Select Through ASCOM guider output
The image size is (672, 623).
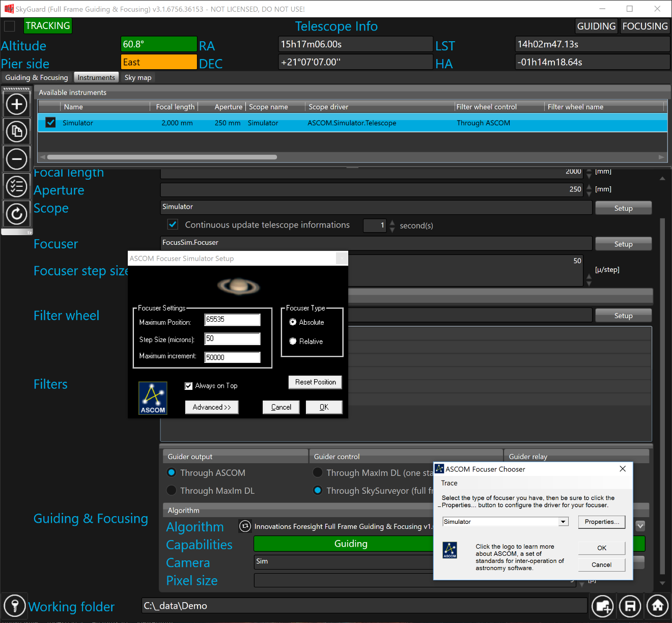(x=172, y=472)
